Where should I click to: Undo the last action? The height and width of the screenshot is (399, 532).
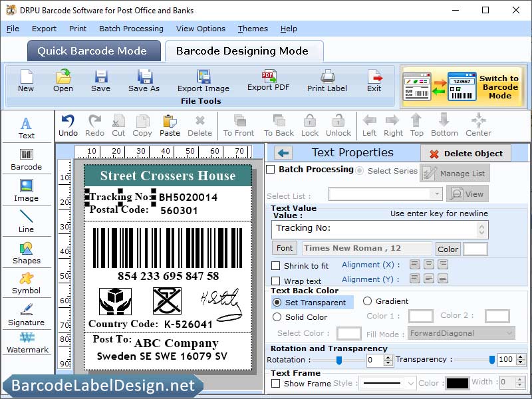[x=68, y=126]
